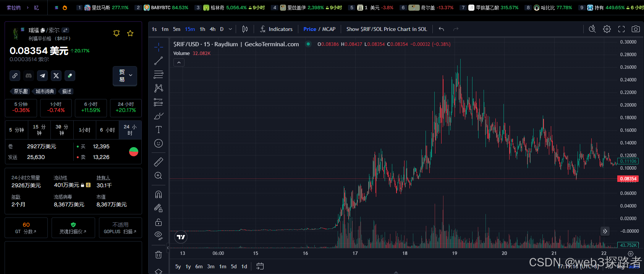The image size is (644, 274).
Task: Take a chart snapshot with camera
Action: tap(636, 29)
